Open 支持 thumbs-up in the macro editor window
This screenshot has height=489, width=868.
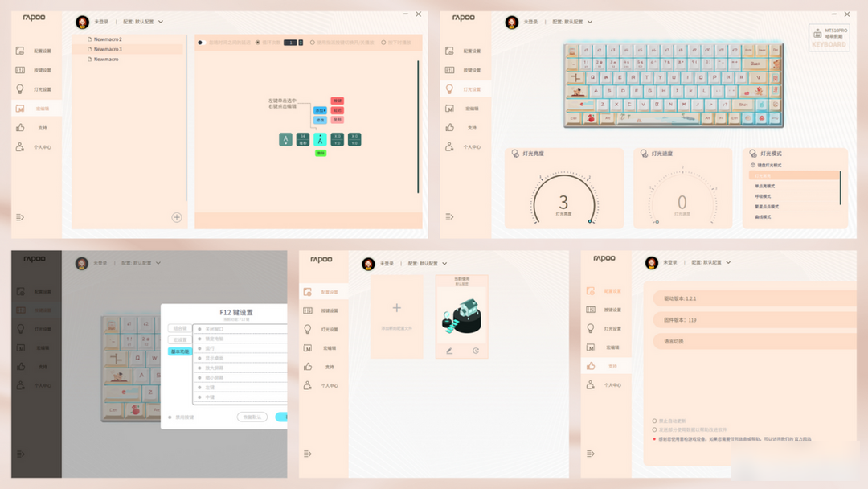click(x=20, y=127)
